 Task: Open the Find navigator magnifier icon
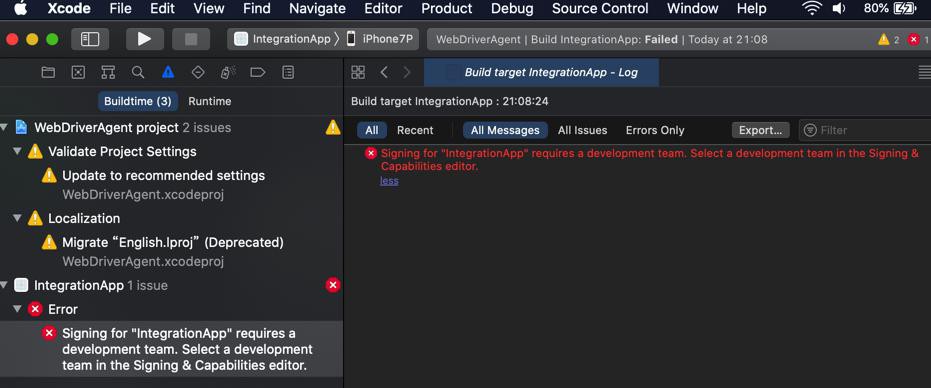pos(138,72)
